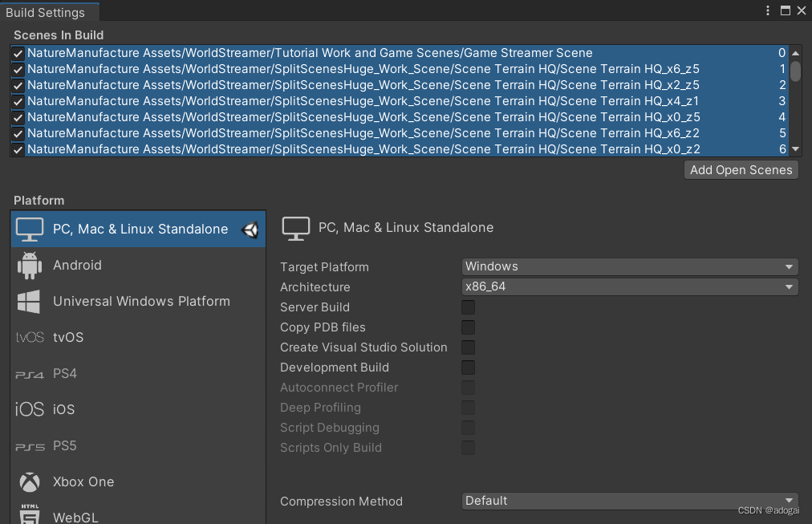Screen dimensions: 812x524
Task: Click the Scenes In Build heading
Action: tap(59, 35)
